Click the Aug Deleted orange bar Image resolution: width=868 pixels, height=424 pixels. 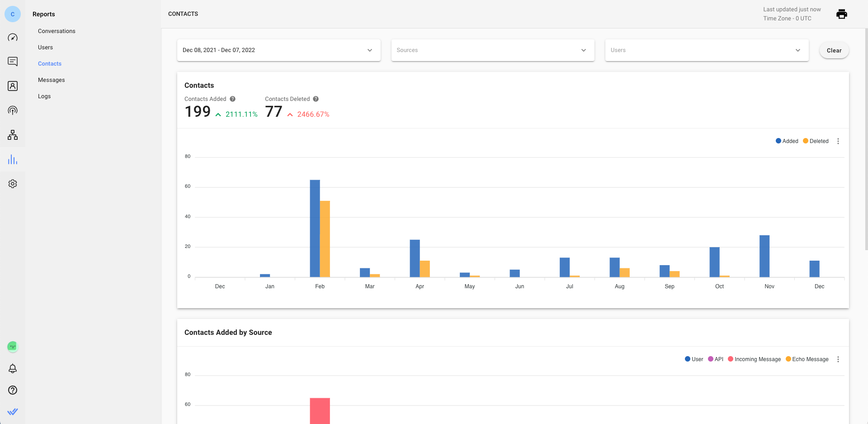coord(625,272)
